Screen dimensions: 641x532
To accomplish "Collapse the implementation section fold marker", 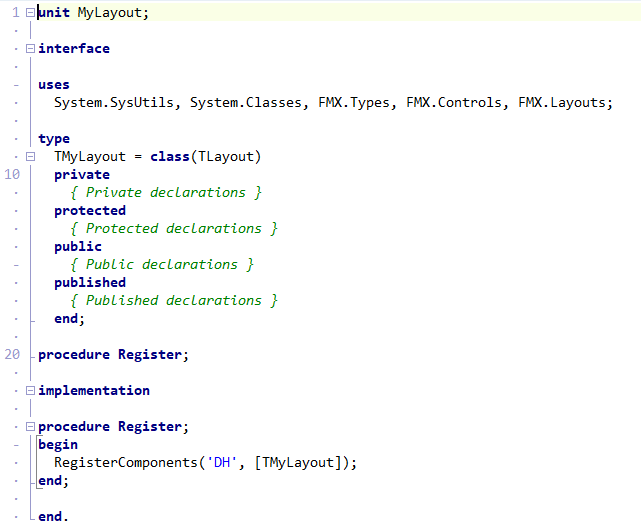I will point(30,391).
